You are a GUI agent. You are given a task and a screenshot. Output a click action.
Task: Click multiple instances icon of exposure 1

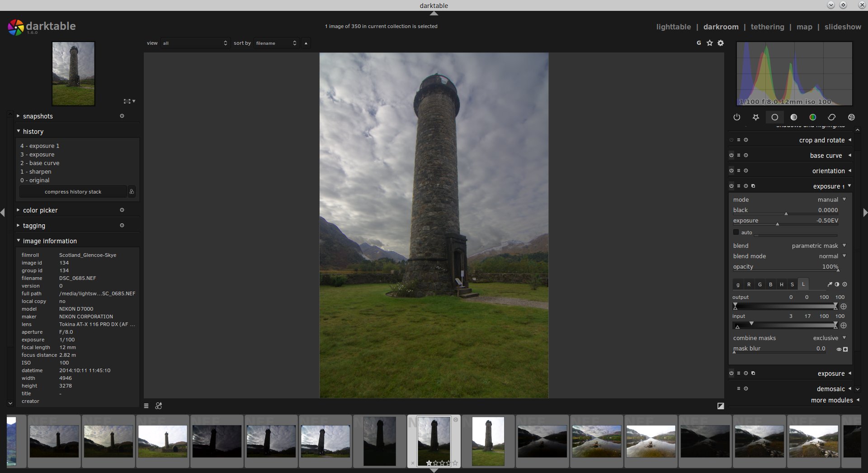753,186
